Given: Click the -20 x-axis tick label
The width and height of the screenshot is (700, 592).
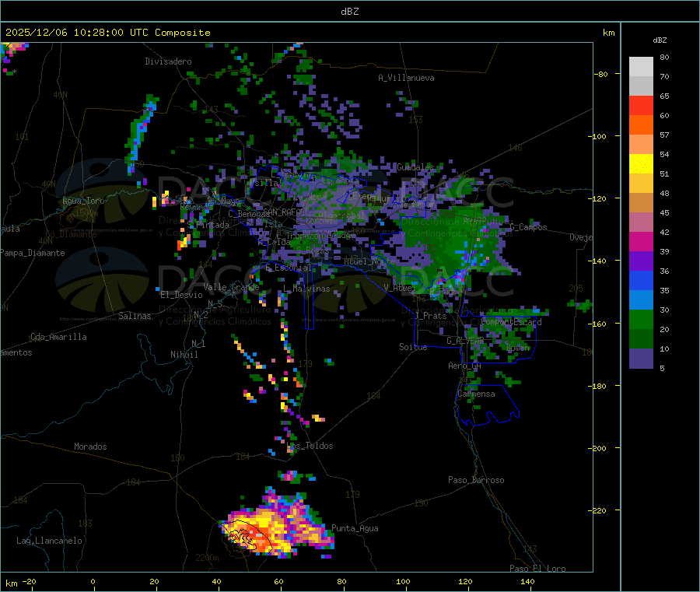Looking at the screenshot, I should (30, 581).
